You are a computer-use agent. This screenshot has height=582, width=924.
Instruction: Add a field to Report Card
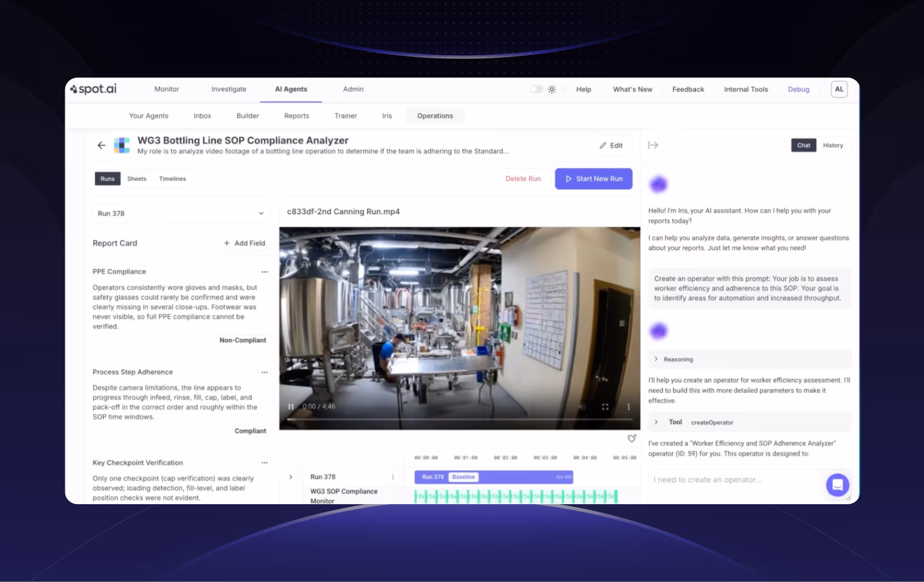click(244, 243)
